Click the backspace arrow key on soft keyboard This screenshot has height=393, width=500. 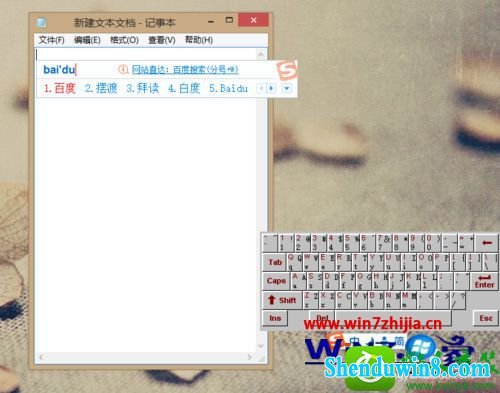(487, 243)
